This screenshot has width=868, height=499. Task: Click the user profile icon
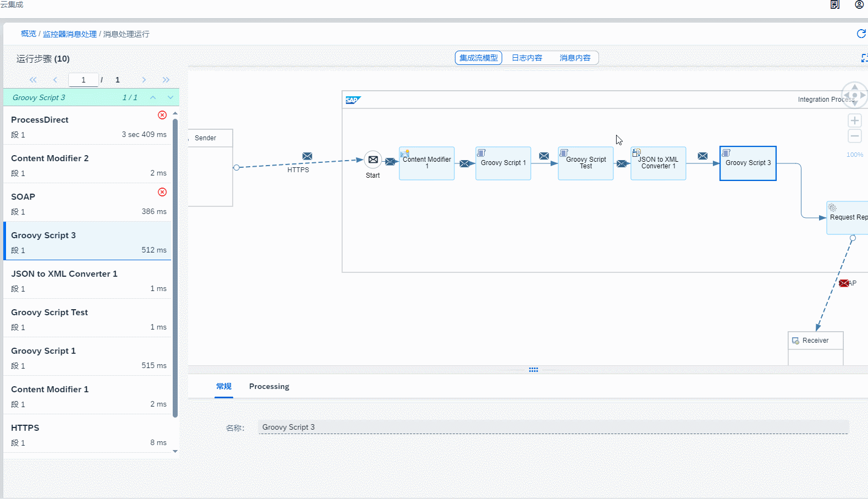click(859, 5)
